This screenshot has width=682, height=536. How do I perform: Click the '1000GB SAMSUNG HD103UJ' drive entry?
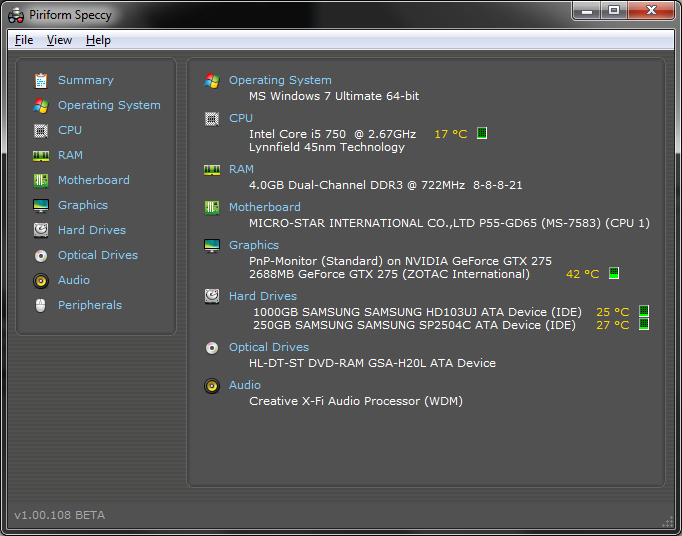click(x=418, y=312)
